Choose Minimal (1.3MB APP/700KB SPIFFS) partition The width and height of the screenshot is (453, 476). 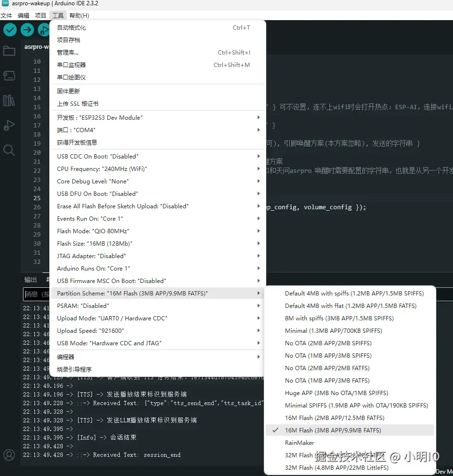(x=350, y=330)
